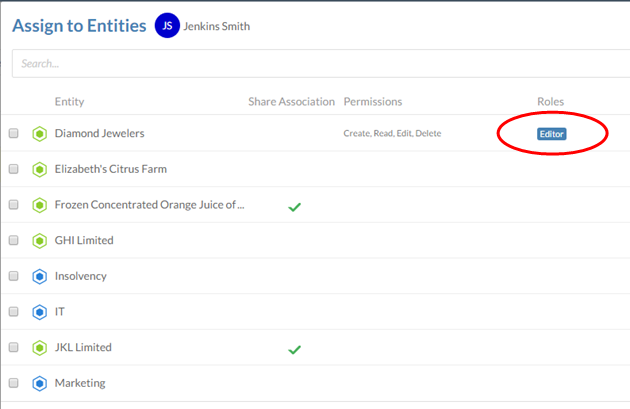This screenshot has width=630, height=409.
Task: Open the Frozen Concentrated Orange Juice entity name
Action: click(x=149, y=205)
